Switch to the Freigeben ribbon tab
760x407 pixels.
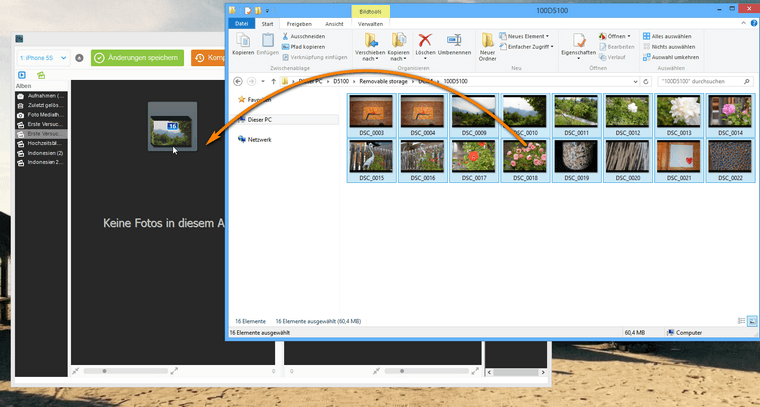[299, 24]
